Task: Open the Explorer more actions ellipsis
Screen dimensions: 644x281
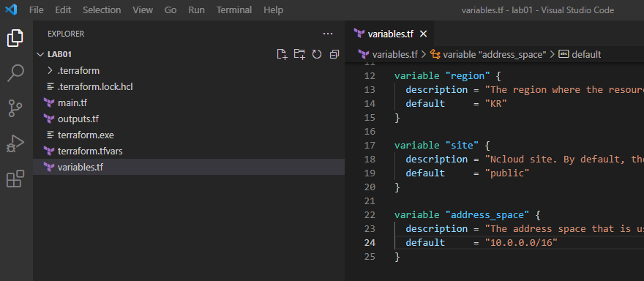Action: coord(327,34)
